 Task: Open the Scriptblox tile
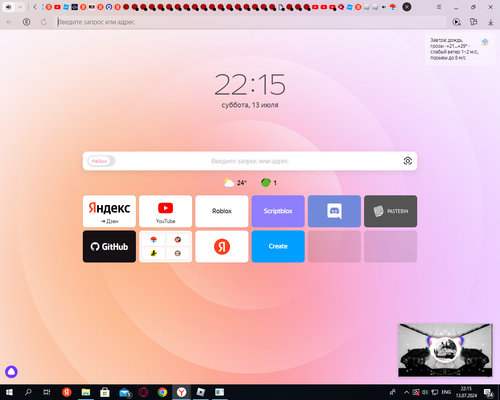pos(278,211)
